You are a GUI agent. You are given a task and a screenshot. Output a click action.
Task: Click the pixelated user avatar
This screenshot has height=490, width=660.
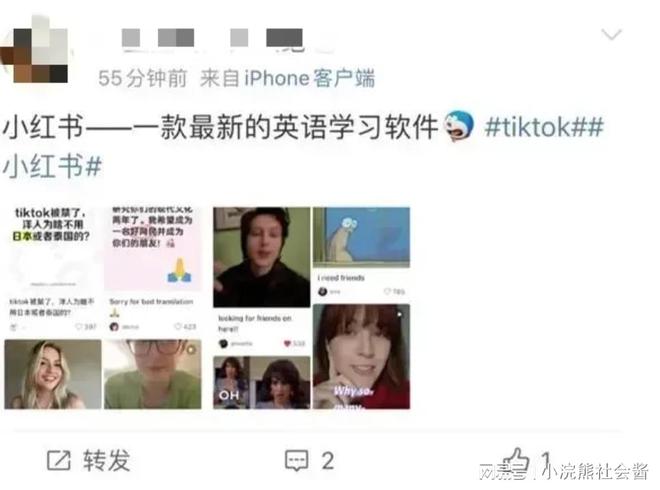(x=35, y=49)
